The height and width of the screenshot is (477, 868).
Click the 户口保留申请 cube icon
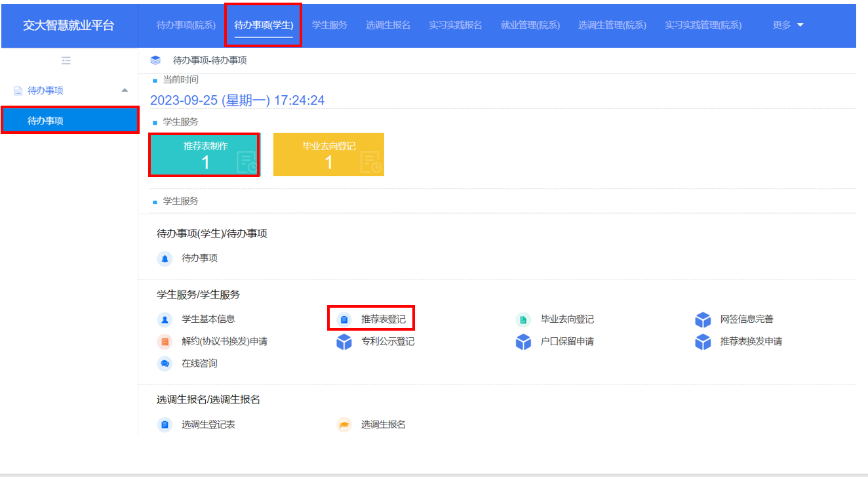click(x=522, y=341)
